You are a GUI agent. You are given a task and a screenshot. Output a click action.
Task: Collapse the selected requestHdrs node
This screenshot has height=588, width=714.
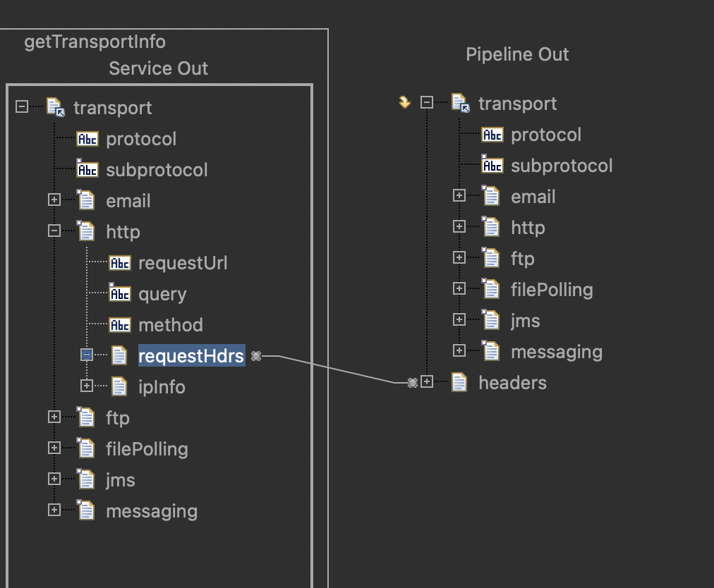86,355
